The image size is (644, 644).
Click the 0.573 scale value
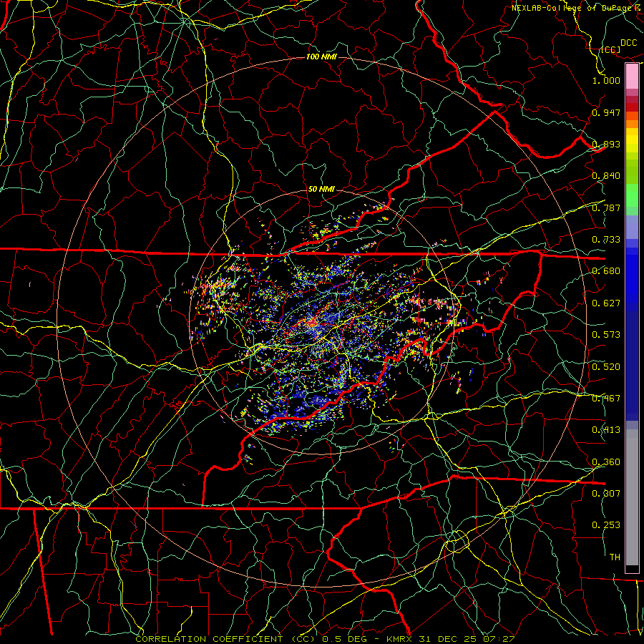(x=606, y=335)
